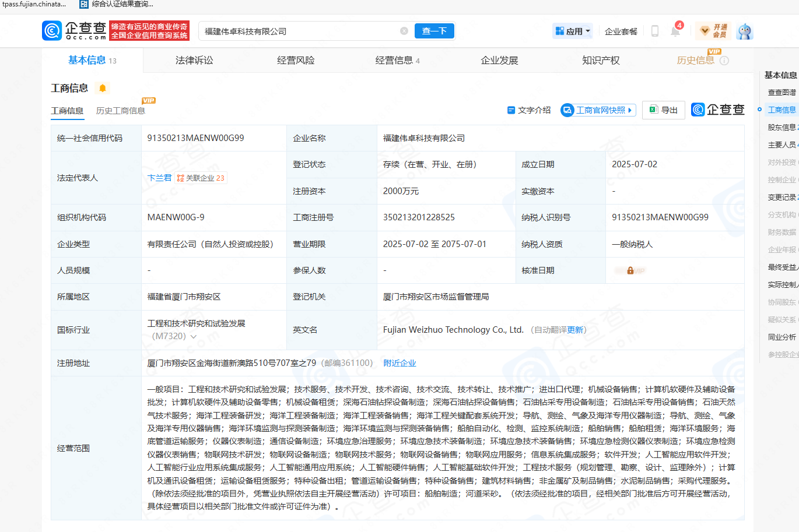The height and width of the screenshot is (532, 799).
Task: Open the mobile app phone icon
Action: (654, 31)
